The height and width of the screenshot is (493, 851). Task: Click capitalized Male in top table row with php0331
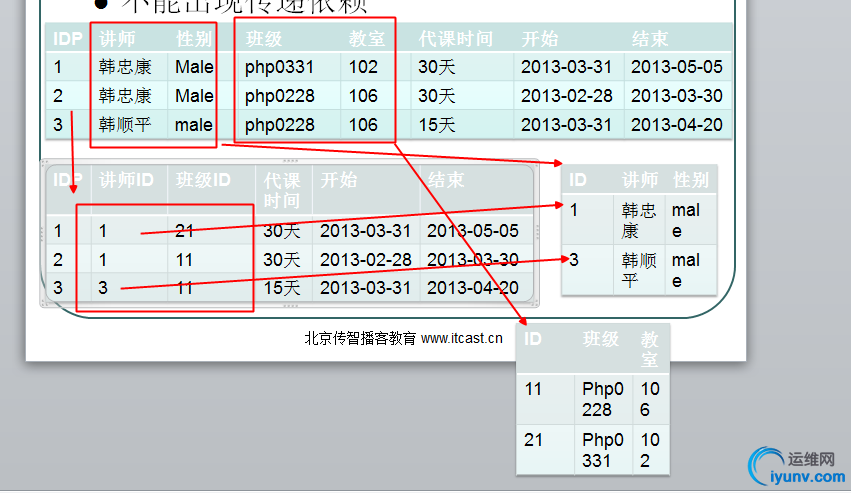(194, 67)
